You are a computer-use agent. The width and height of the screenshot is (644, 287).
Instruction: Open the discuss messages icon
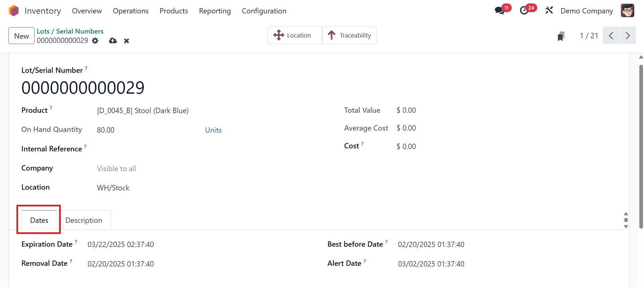(499, 11)
